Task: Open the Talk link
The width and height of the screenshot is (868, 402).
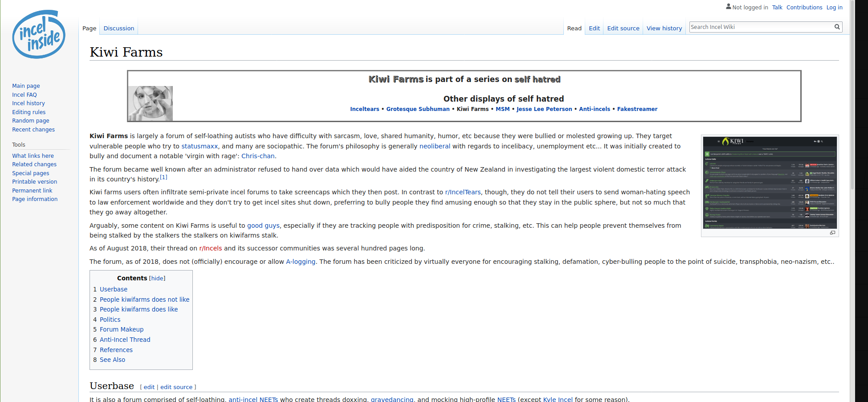Action: click(777, 7)
